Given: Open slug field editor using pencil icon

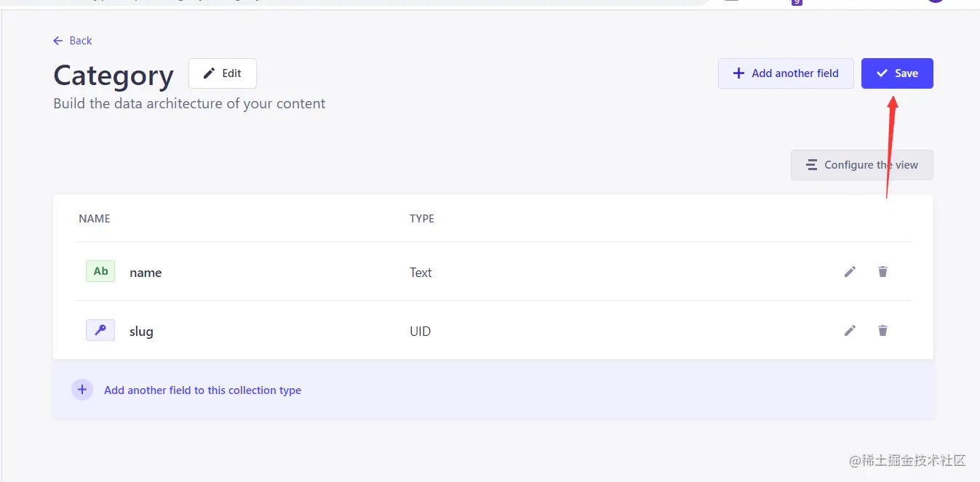Looking at the screenshot, I should [x=850, y=331].
